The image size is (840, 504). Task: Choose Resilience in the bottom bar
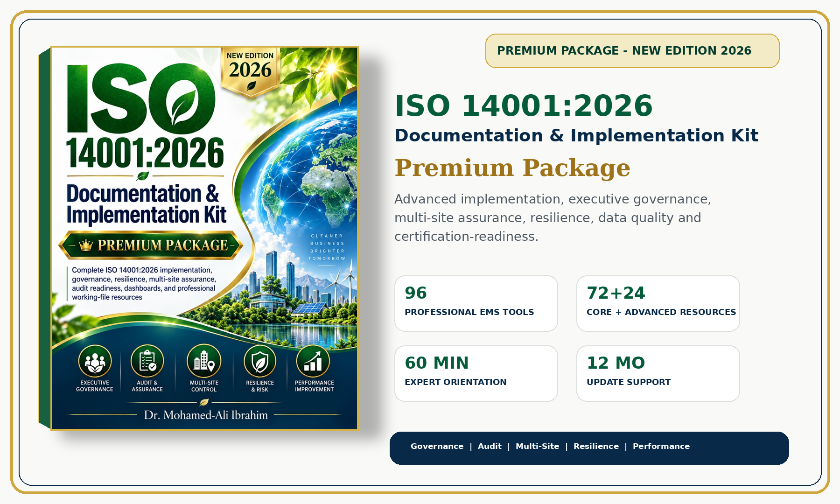tap(596, 446)
